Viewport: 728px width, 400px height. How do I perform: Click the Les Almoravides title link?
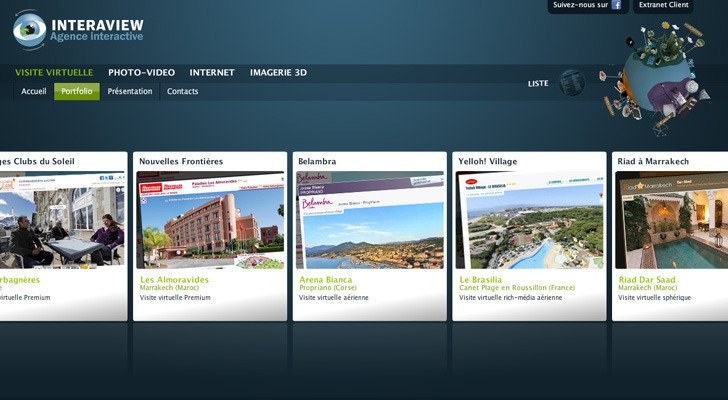(176, 280)
